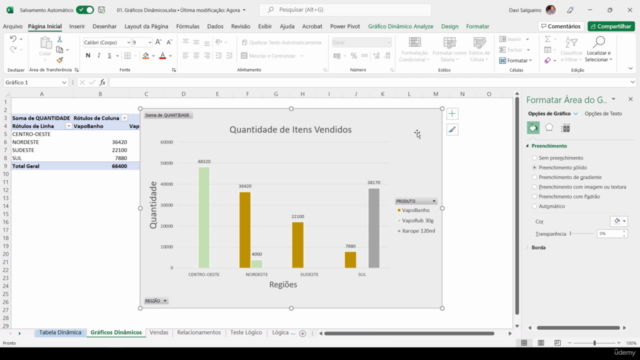Select Automático fill option

pos(534,206)
